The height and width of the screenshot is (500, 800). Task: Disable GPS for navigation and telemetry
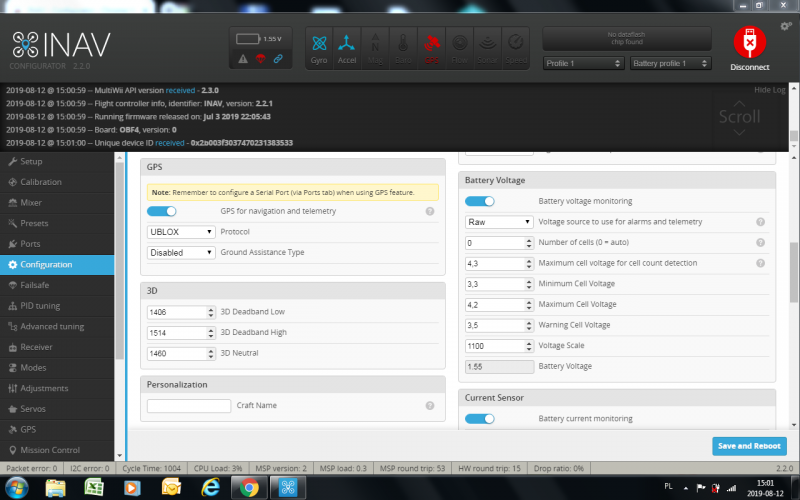162,212
